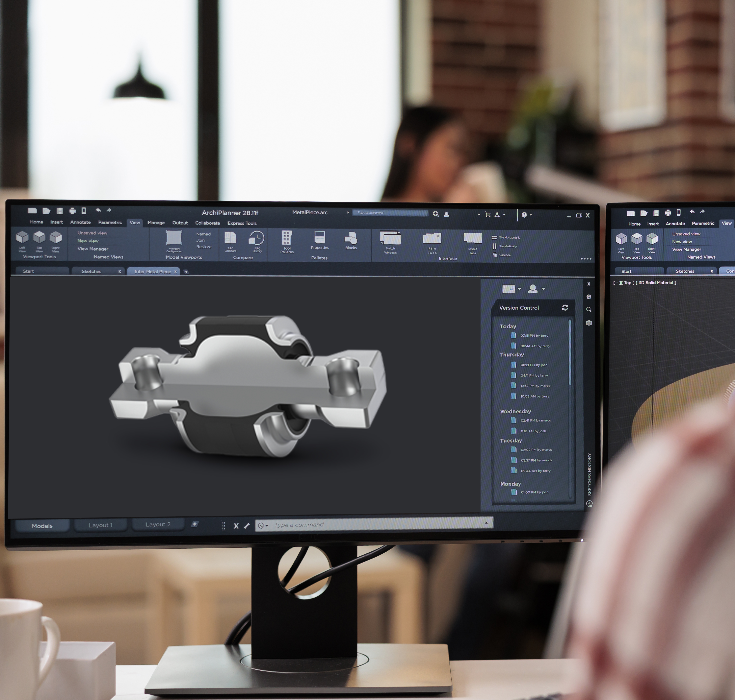
Task: Select Unsaved view in main window
Action: coord(92,233)
